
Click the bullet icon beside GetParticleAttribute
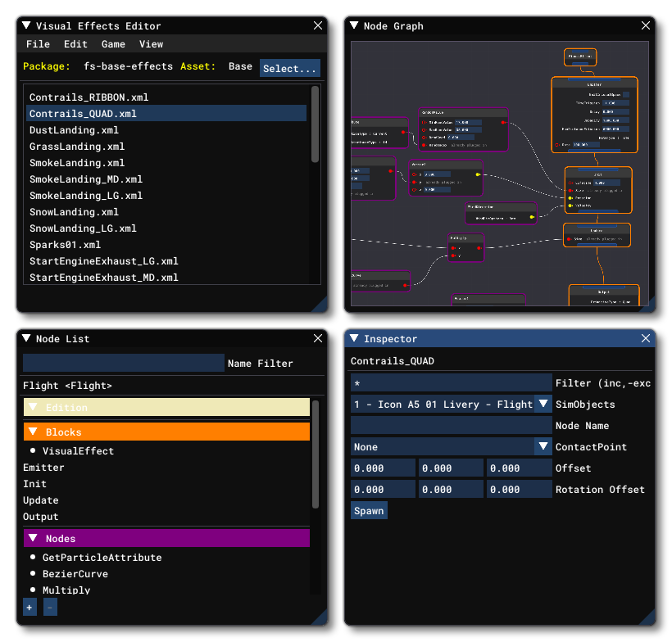(34, 558)
